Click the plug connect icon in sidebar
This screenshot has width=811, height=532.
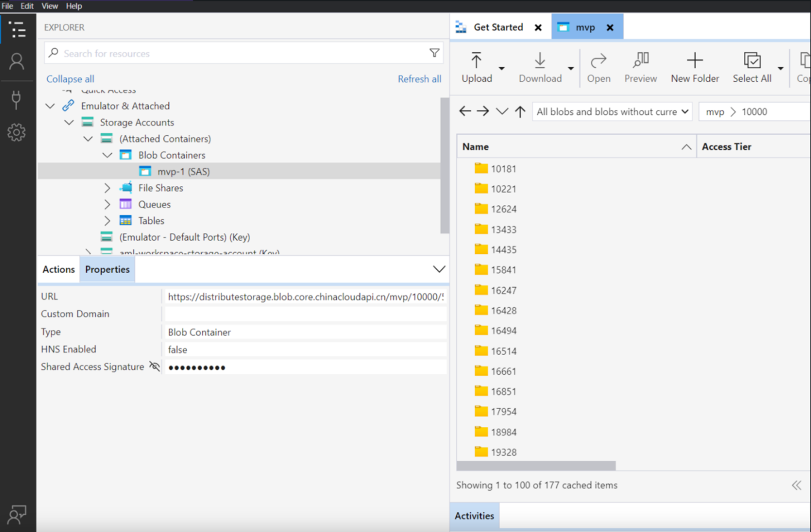click(16, 100)
